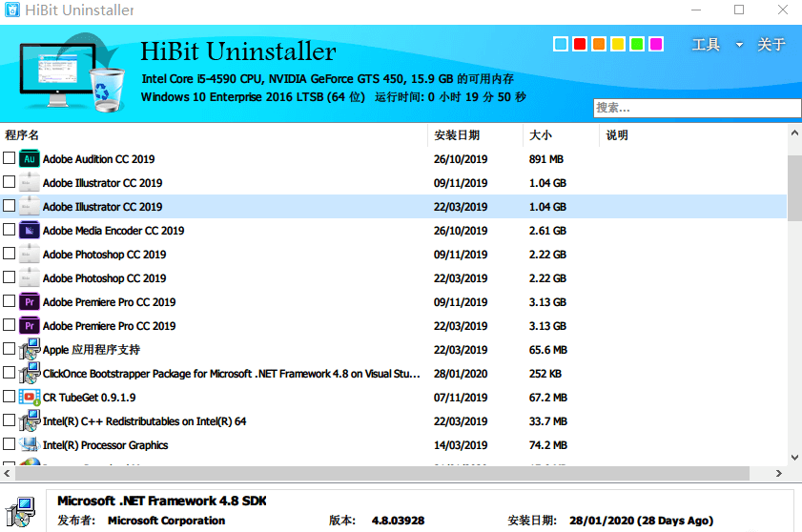
Task: Click the 搜索 search field
Action: (697, 108)
